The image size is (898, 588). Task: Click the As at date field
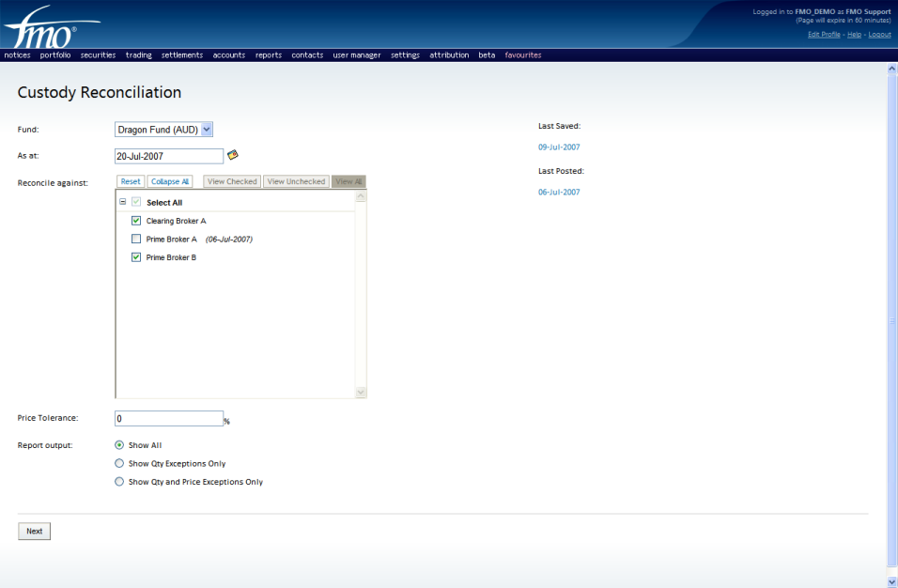coord(169,156)
